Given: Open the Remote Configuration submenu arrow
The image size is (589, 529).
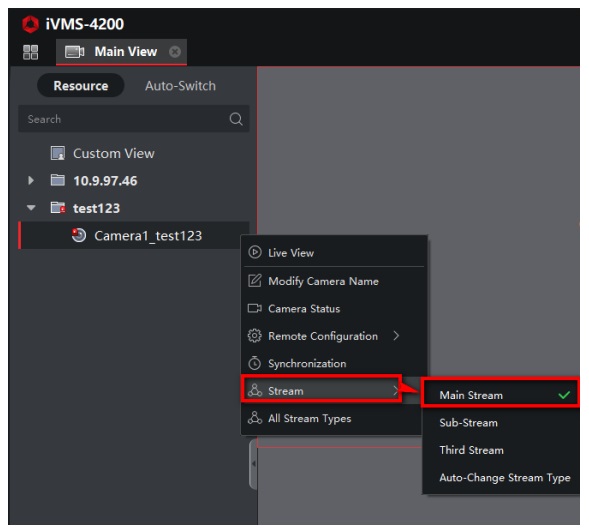Looking at the screenshot, I should tap(396, 336).
